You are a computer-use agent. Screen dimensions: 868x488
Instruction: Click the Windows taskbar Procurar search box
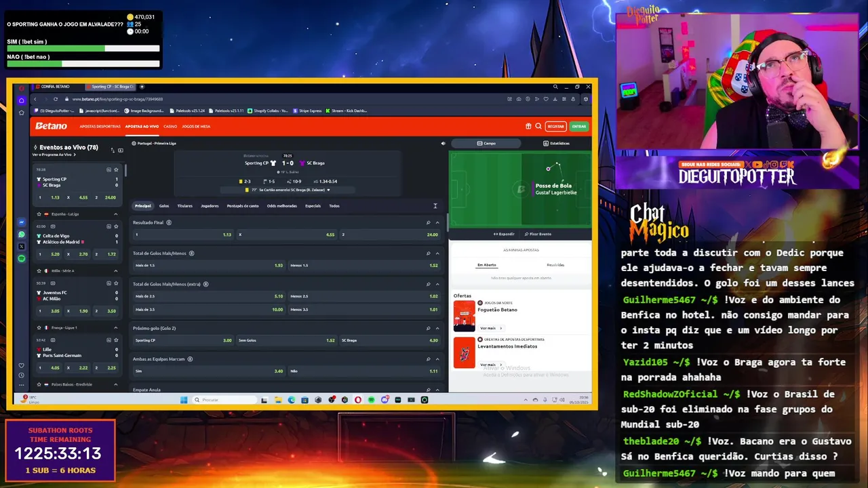(x=224, y=400)
